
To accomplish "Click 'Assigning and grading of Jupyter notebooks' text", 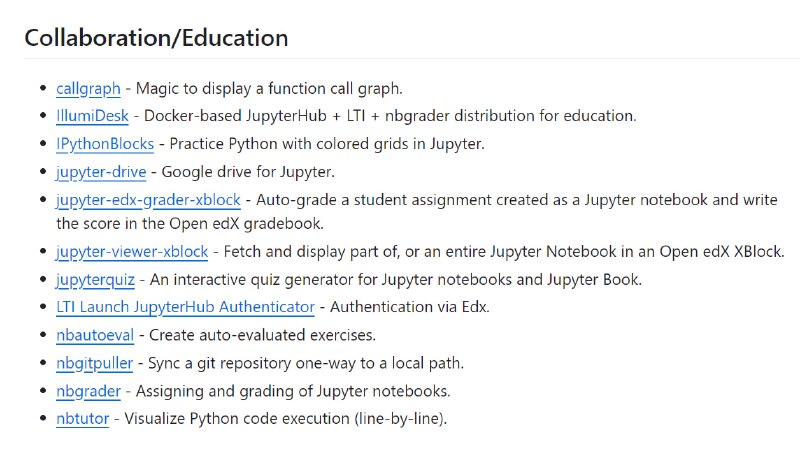I will point(291,391).
